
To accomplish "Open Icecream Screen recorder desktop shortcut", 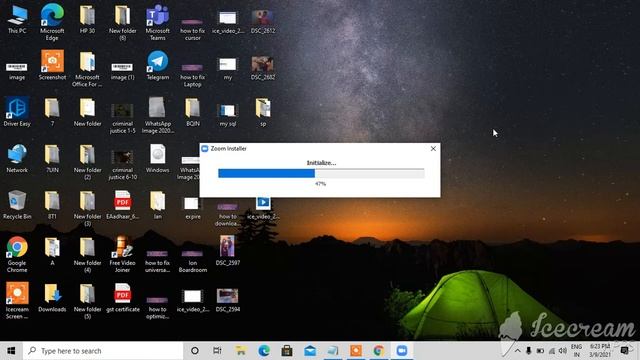I will (17, 300).
